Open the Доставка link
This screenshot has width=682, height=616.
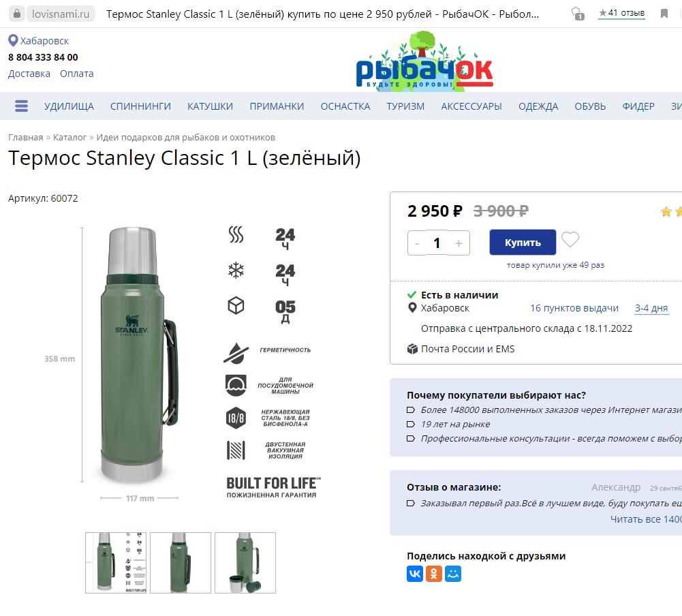pyautogui.click(x=29, y=74)
